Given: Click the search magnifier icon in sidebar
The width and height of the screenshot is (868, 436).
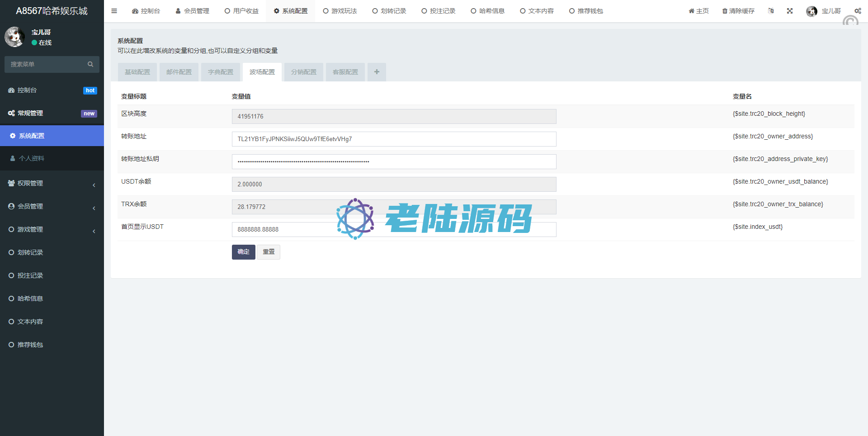Looking at the screenshot, I should [x=90, y=64].
